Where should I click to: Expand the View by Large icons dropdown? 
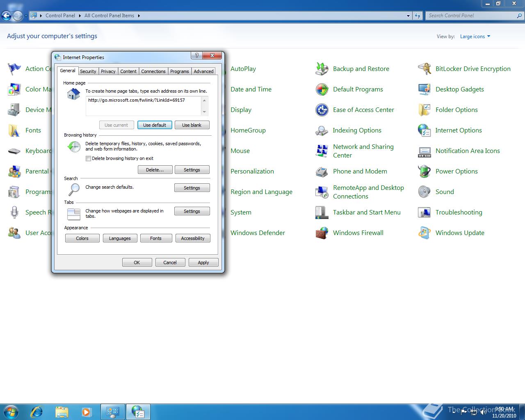475,37
